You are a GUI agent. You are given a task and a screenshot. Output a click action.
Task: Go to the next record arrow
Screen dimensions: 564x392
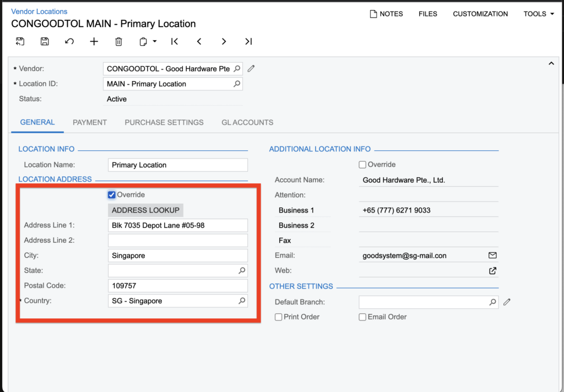[224, 41]
